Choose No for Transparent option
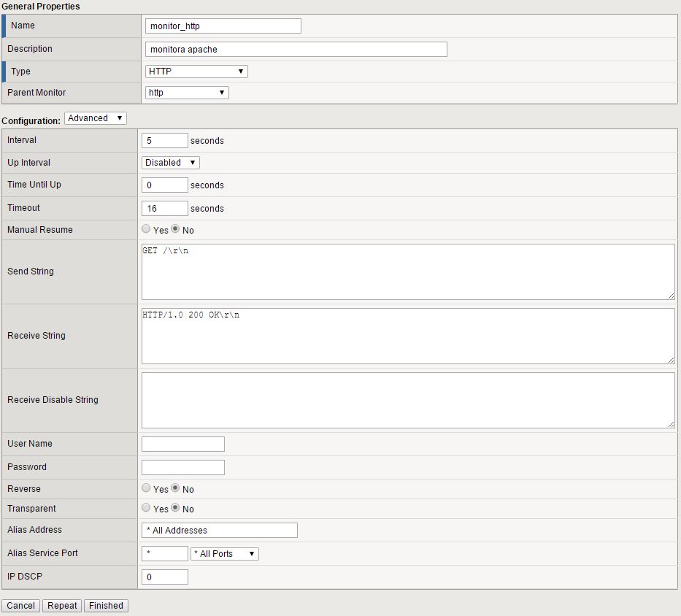The height and width of the screenshot is (616, 681). (175, 508)
